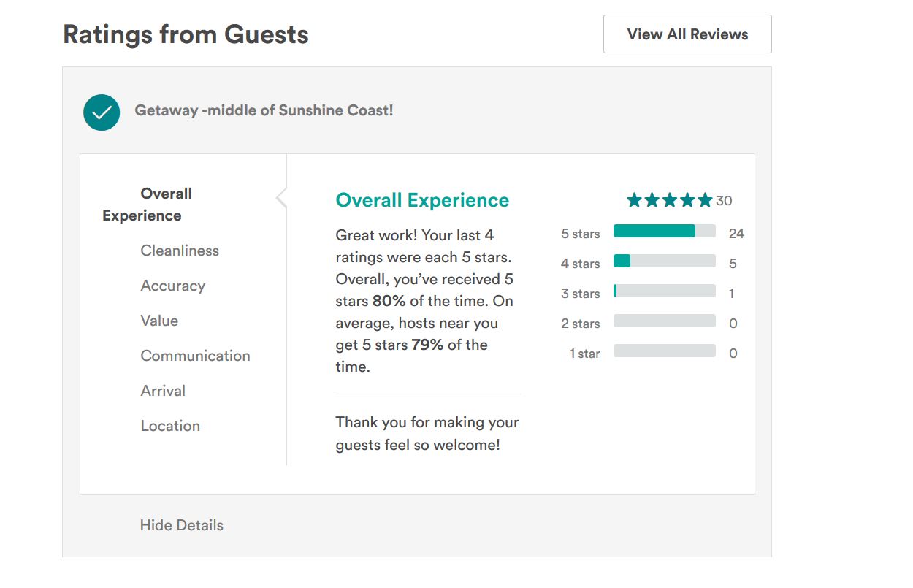The image size is (913, 588).
Task: Click the five-star rating icon
Action: pos(669,200)
